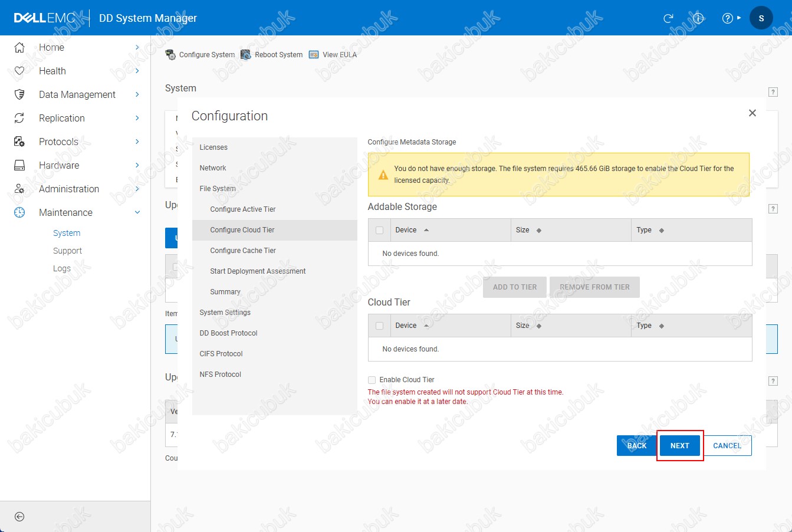The height and width of the screenshot is (532, 792).
Task: Click the Administration user icon
Action: 19,189
